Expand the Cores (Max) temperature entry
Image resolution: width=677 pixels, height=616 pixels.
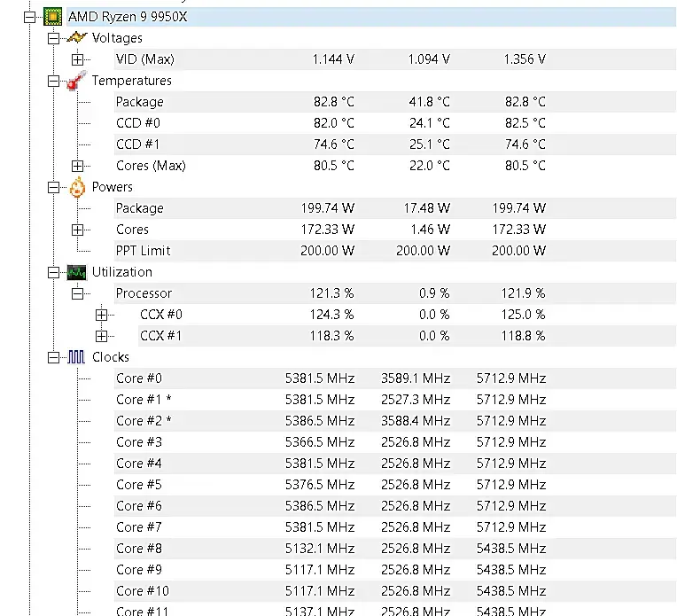point(77,166)
